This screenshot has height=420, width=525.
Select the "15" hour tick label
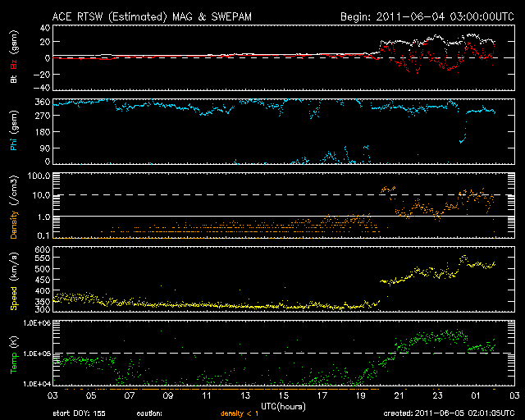coord(284,396)
